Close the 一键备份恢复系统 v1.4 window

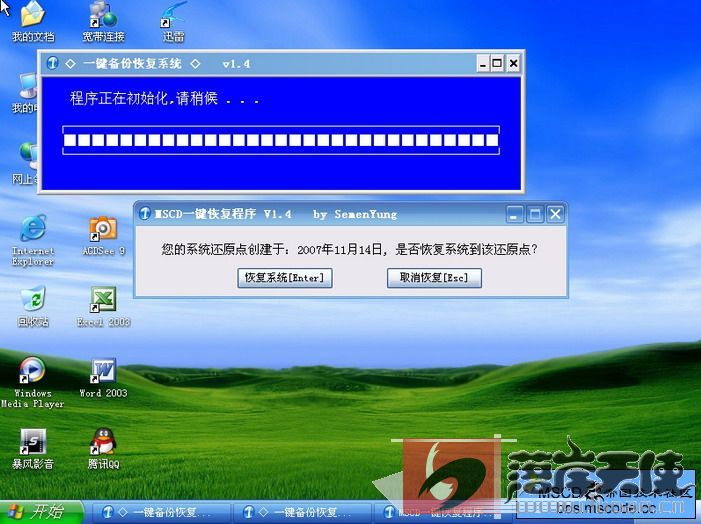[513, 63]
